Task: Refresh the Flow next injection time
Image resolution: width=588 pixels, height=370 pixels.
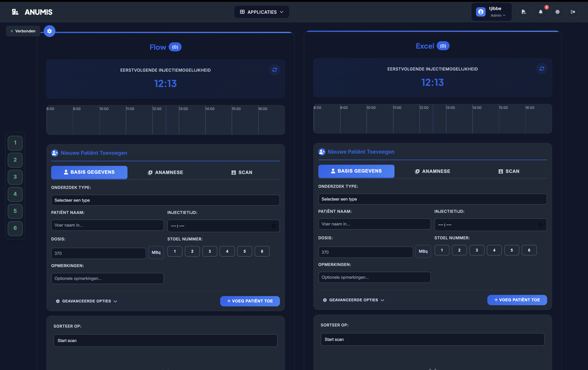Action: 275,70
